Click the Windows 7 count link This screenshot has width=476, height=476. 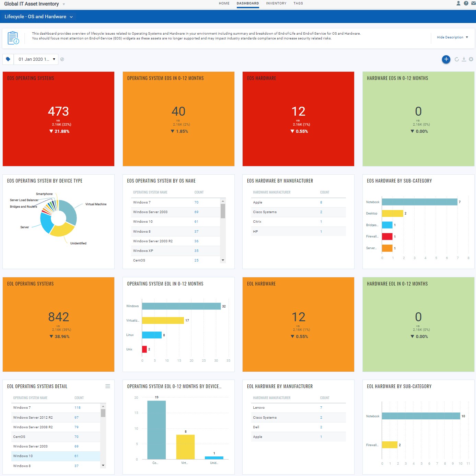(196, 202)
